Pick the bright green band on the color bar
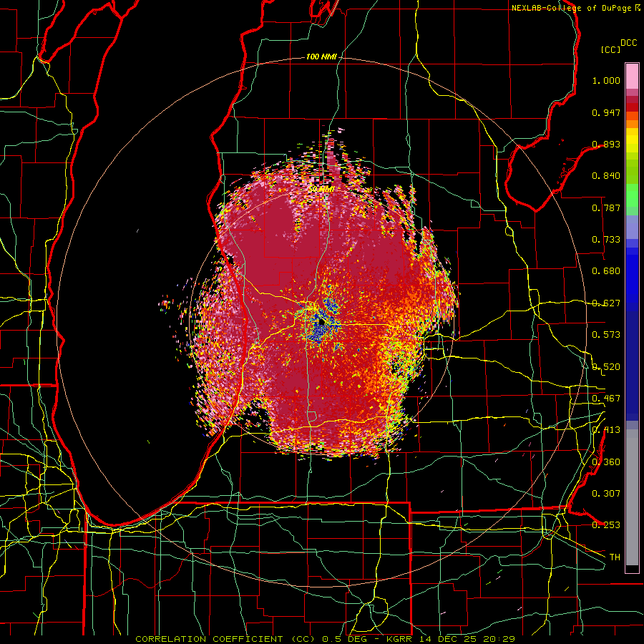This screenshot has width=644, height=644. pos(632,195)
